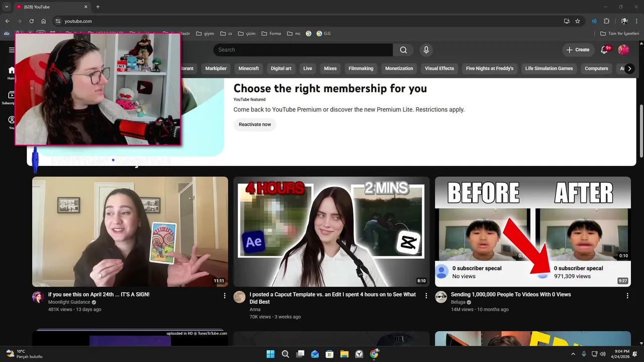644x362 pixels.
Task: Open YouTube hamburger guide menu
Action: click(x=12, y=50)
